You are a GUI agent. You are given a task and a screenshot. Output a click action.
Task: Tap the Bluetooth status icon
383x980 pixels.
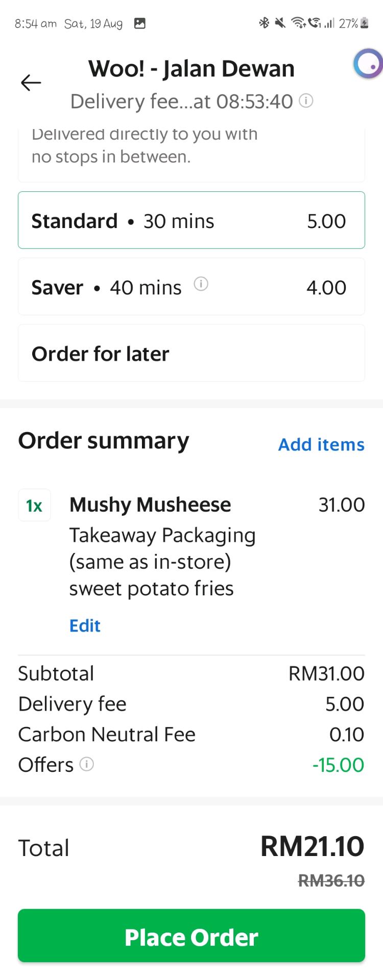click(x=264, y=23)
